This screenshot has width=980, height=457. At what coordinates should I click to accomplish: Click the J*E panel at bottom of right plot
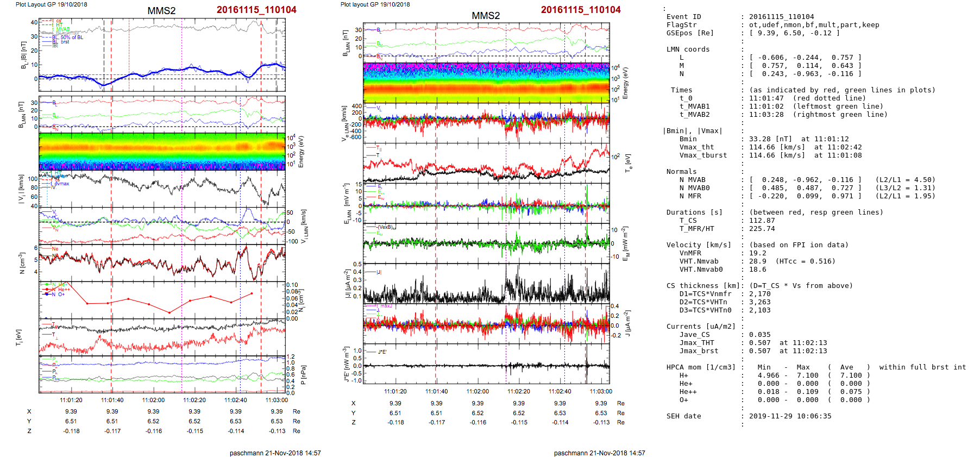(x=486, y=365)
